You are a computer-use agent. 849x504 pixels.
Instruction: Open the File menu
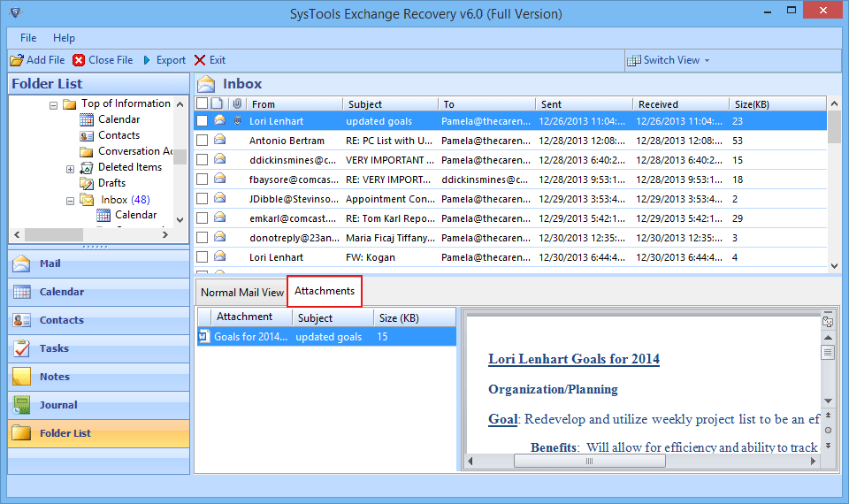[28, 38]
